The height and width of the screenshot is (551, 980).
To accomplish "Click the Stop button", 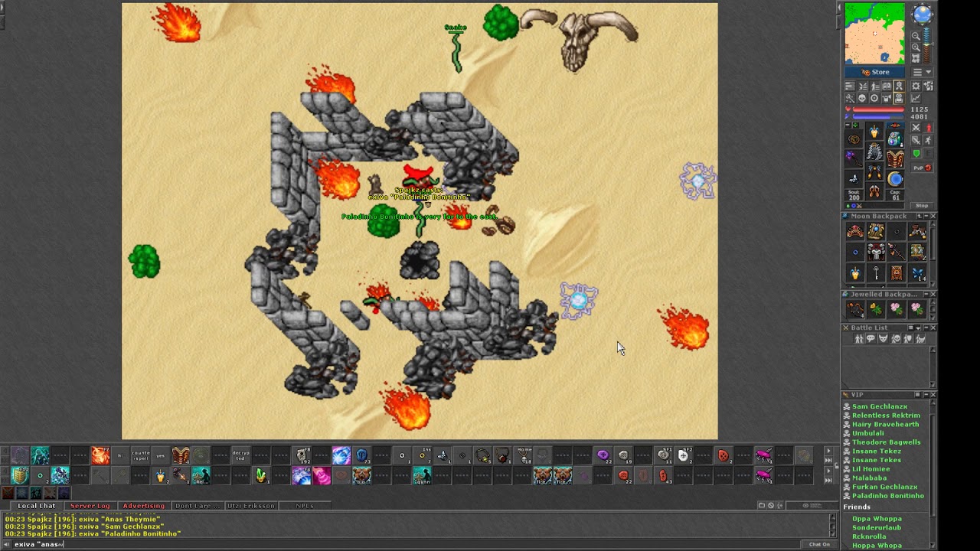I will coord(922,206).
